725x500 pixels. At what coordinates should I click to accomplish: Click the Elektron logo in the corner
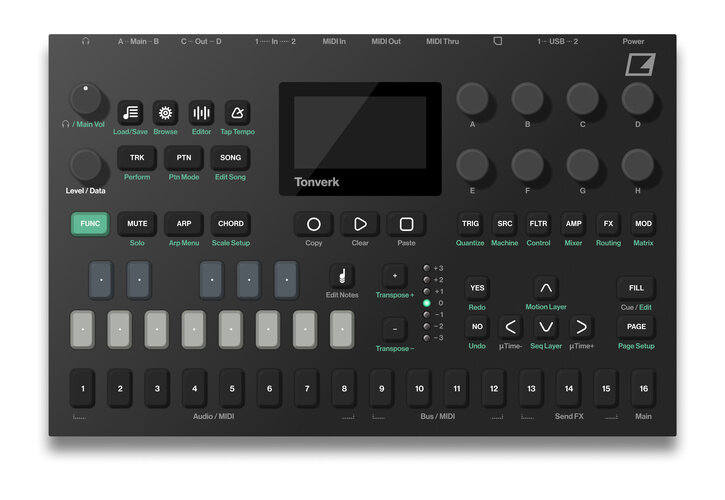click(x=640, y=64)
